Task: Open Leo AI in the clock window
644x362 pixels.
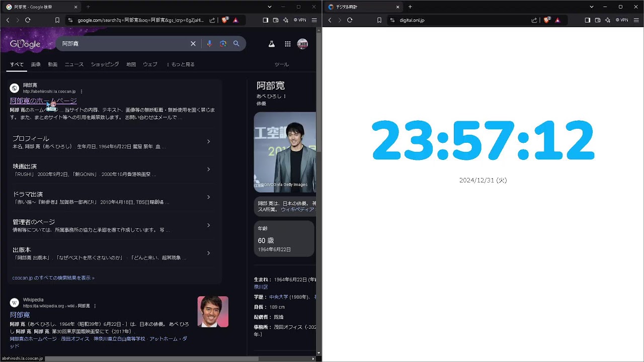Action: [608, 20]
